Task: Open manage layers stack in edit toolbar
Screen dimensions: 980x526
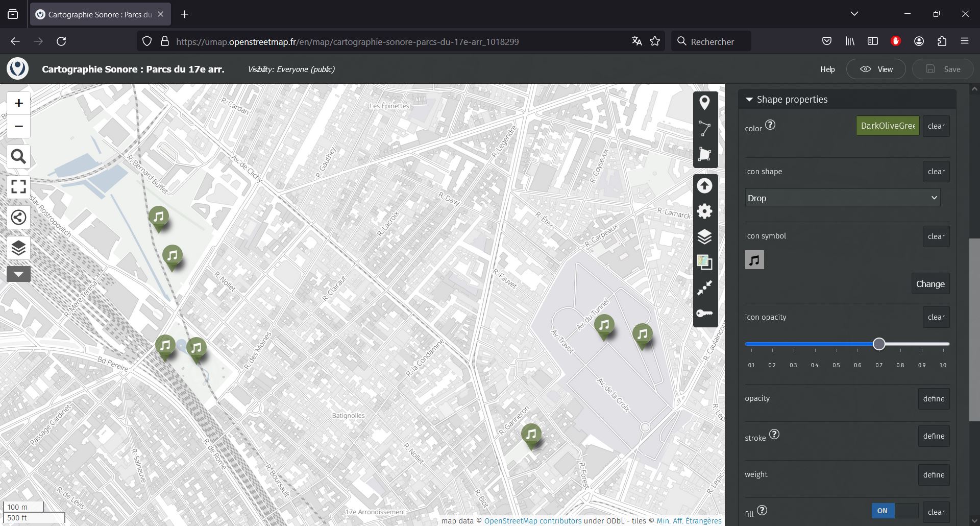Action: tap(704, 237)
